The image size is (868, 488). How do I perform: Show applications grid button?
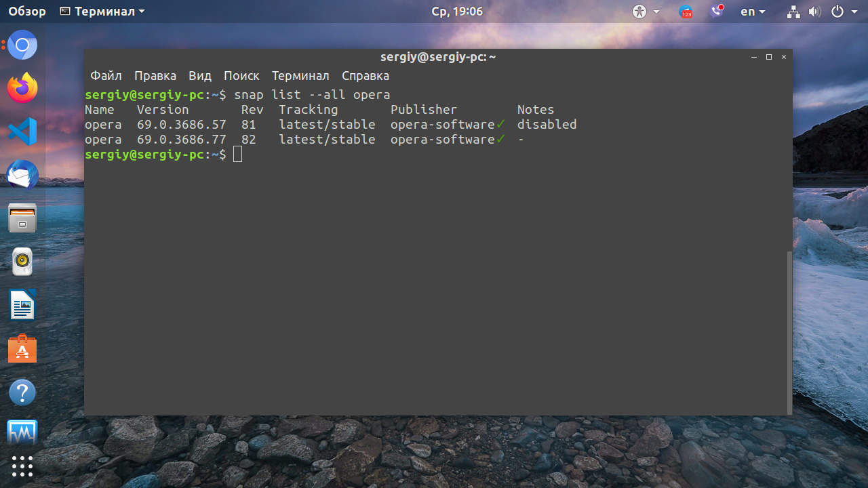pos(22,466)
